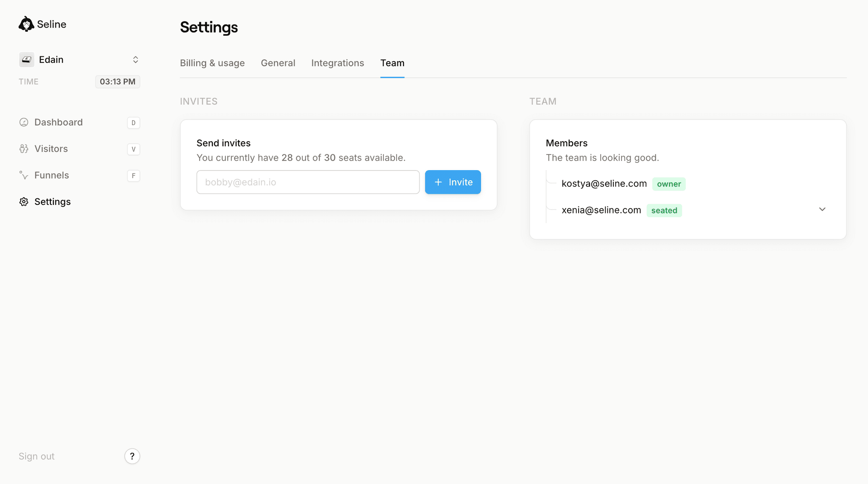This screenshot has height=484, width=868.
Task: Click the Edain workspace avatar icon
Action: pos(26,59)
